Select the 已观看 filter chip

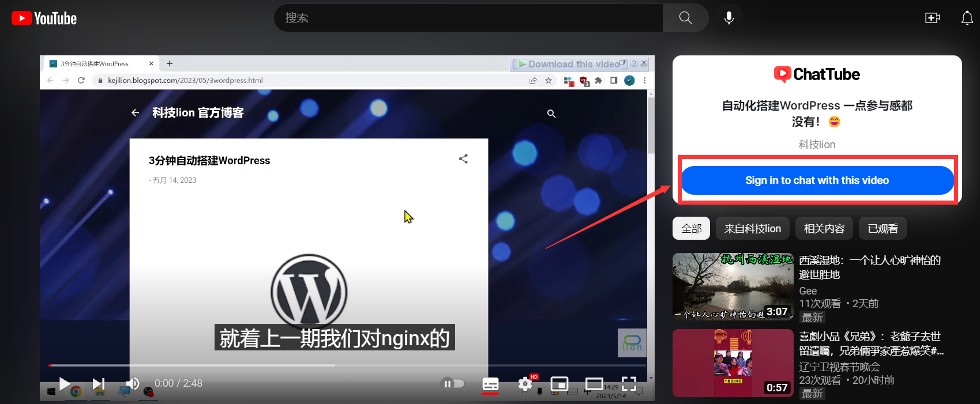(x=883, y=229)
